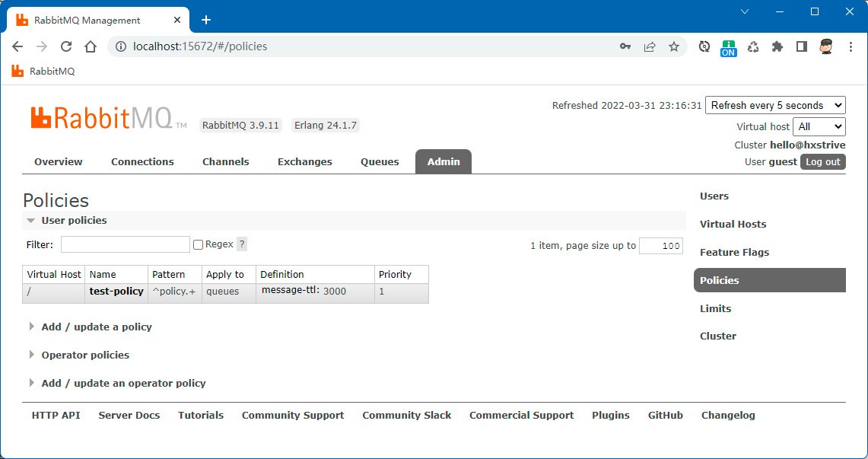Open the test-policy link

(x=116, y=292)
